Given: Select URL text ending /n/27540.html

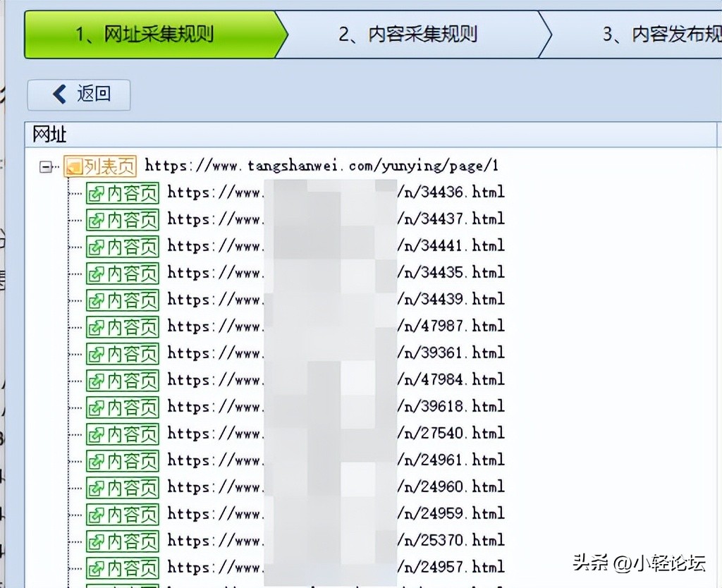Looking at the screenshot, I should click(336, 433).
